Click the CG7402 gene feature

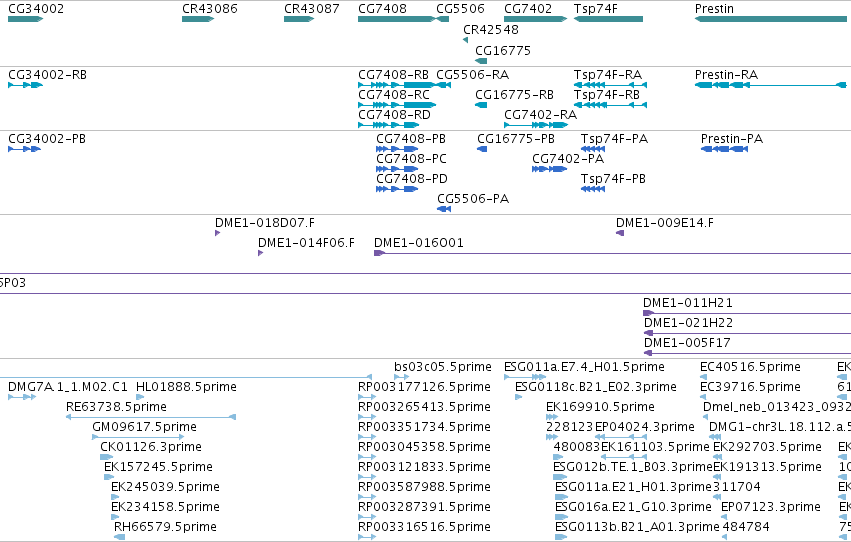(536, 19)
